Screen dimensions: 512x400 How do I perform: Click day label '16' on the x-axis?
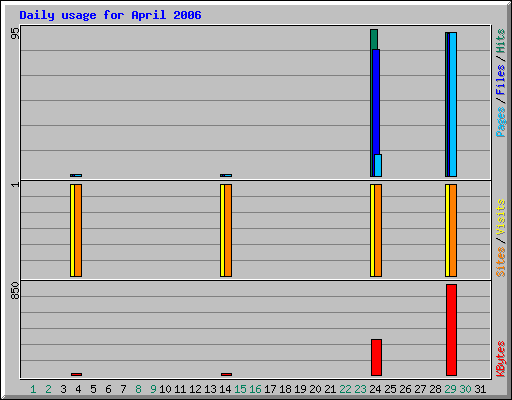coord(255,389)
